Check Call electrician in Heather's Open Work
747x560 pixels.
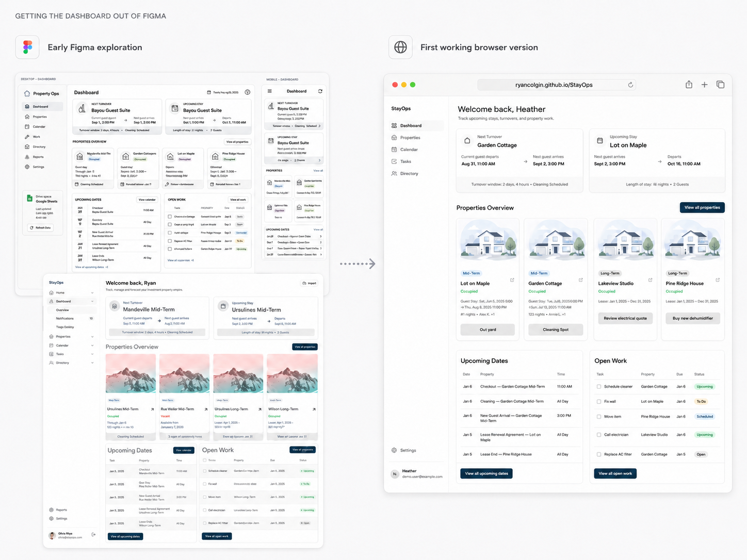[599, 435]
